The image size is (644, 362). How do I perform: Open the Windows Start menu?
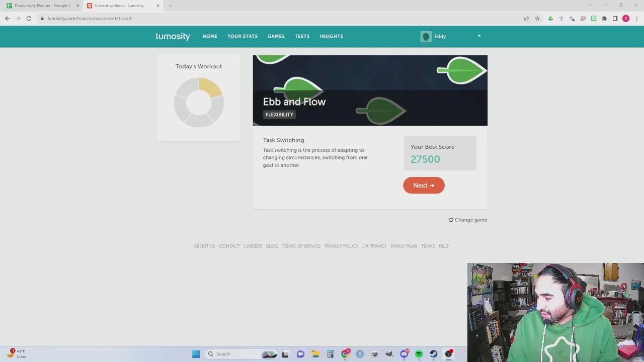click(196, 354)
